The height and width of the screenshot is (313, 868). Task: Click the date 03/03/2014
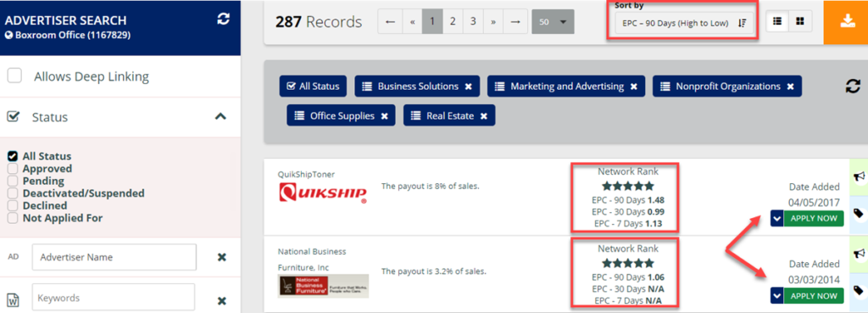(x=814, y=279)
